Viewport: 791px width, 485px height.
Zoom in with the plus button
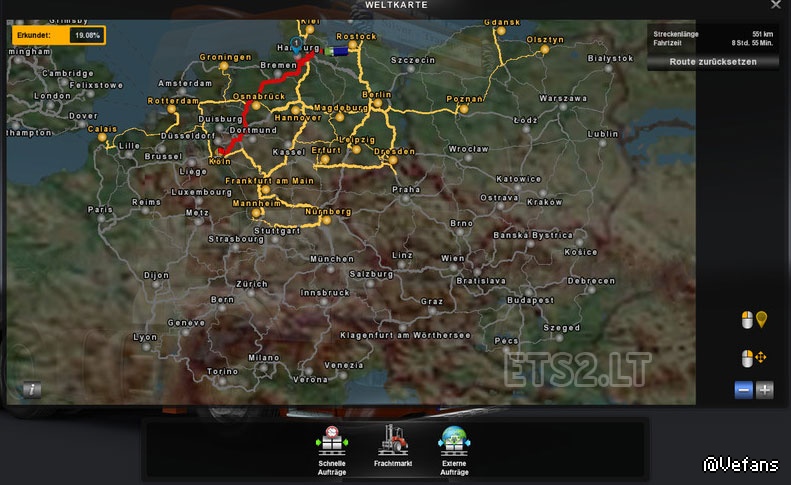[x=765, y=390]
